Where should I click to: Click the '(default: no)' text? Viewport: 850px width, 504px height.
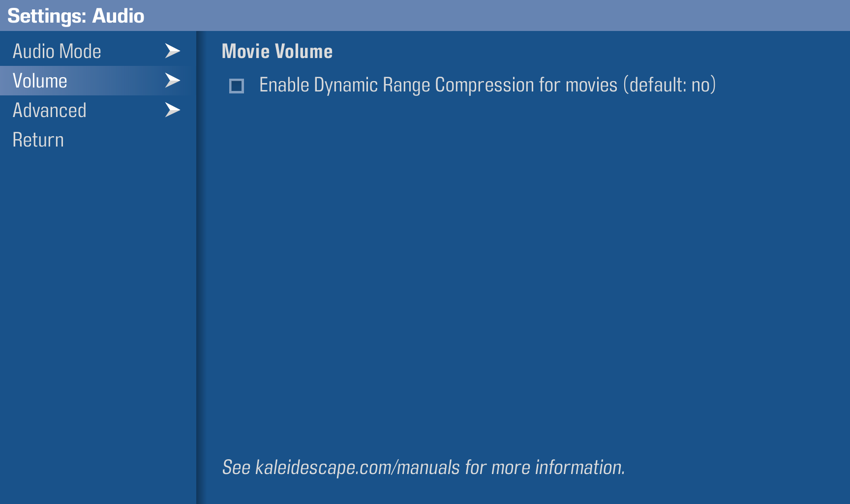click(x=669, y=85)
